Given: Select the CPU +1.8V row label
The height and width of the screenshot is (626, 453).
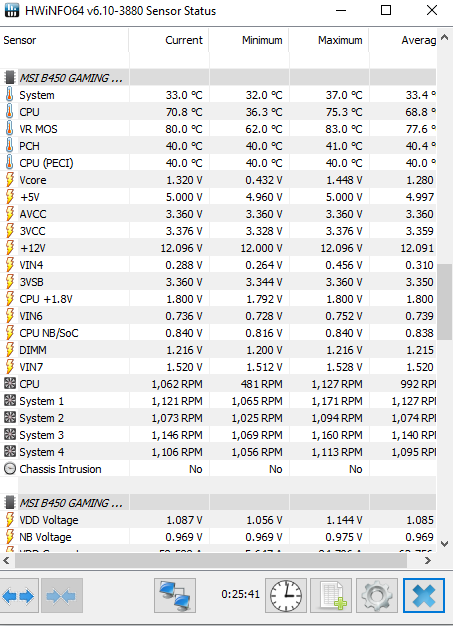Looking at the screenshot, I should click(46, 299).
